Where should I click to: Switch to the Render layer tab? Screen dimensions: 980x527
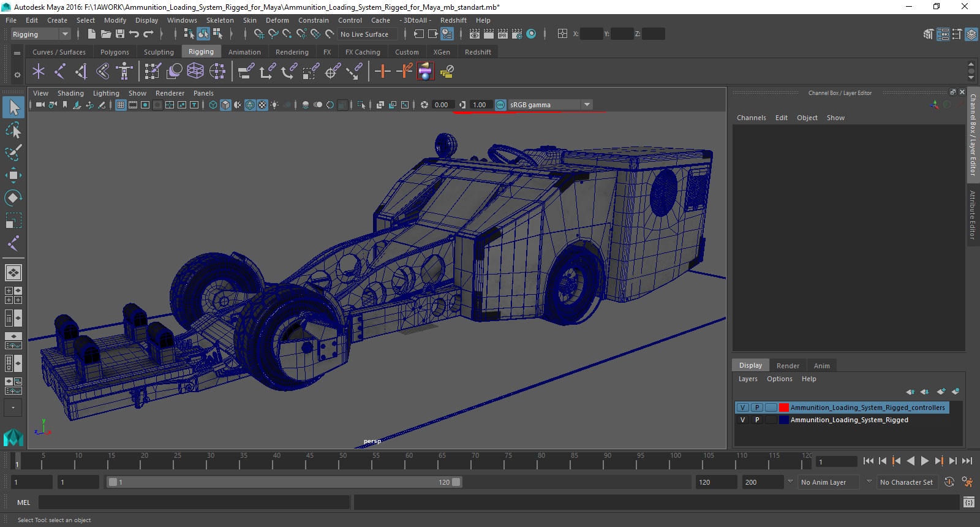(x=788, y=366)
